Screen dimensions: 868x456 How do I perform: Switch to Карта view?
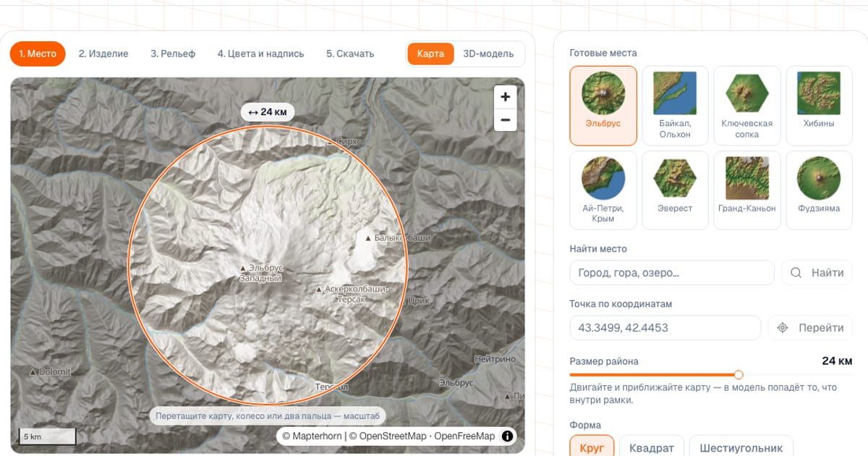[430, 54]
